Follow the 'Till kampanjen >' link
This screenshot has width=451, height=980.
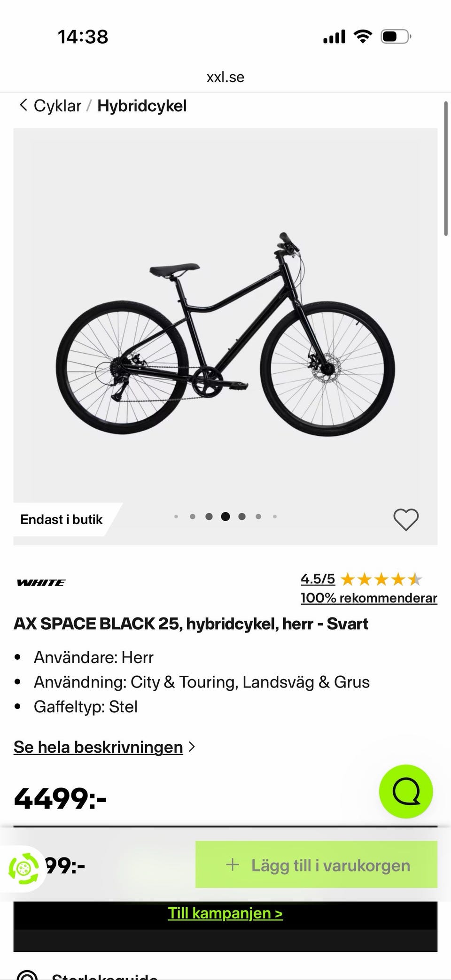[225, 913]
